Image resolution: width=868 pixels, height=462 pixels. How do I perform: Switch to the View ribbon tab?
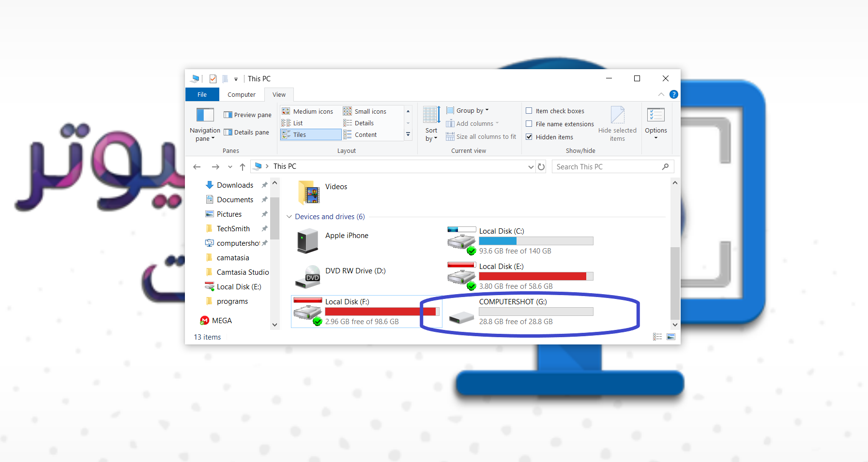point(279,94)
